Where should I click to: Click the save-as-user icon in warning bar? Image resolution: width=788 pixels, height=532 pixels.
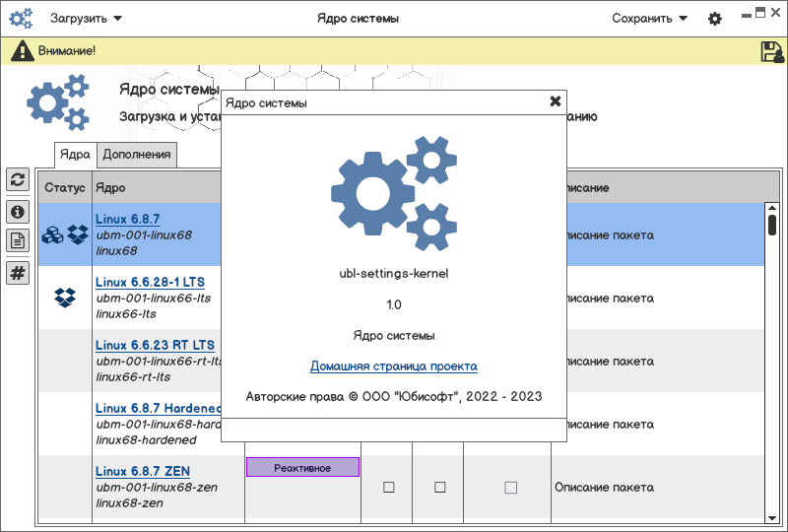pyautogui.click(x=772, y=52)
